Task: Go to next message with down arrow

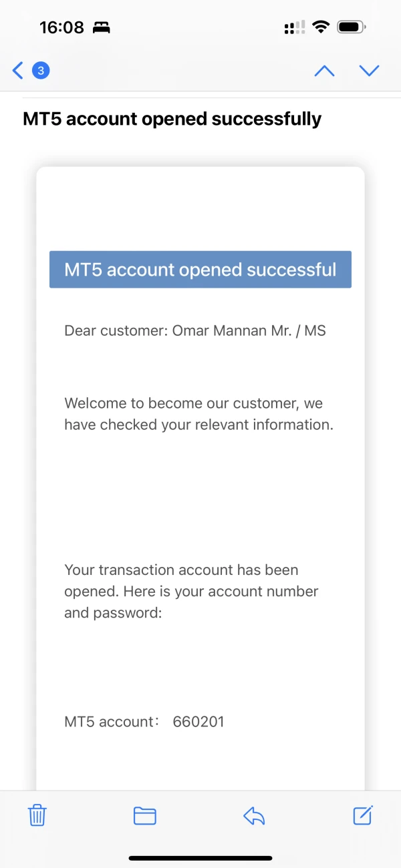Action: pos(369,70)
